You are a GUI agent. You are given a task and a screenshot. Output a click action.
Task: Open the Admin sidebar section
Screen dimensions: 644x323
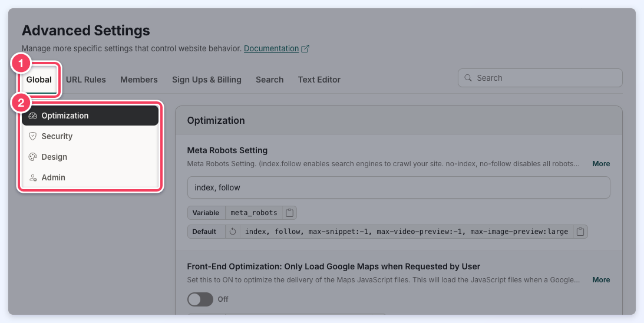click(x=90, y=177)
